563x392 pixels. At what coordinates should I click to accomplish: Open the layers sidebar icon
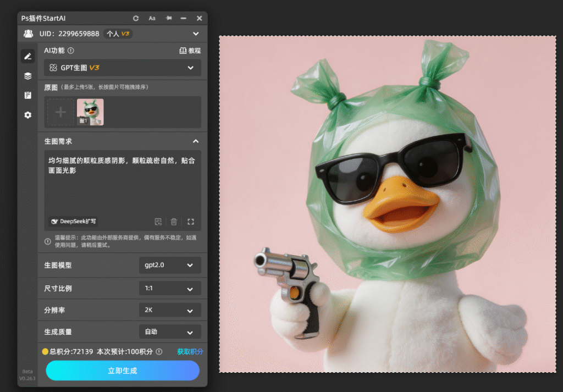pos(27,76)
